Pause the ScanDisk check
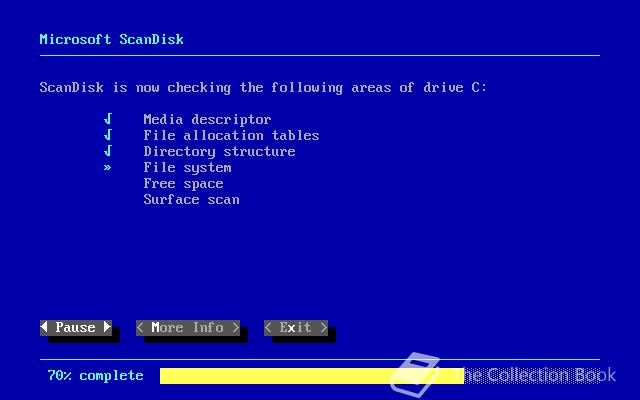This screenshot has width=640, height=400. [x=76, y=328]
